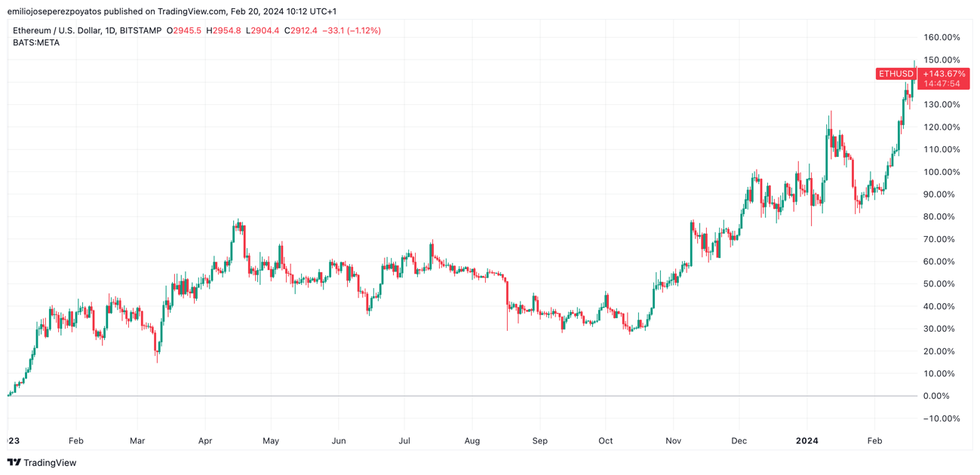
Task: Click the 0.00% level on price axis
Action: 936,396
